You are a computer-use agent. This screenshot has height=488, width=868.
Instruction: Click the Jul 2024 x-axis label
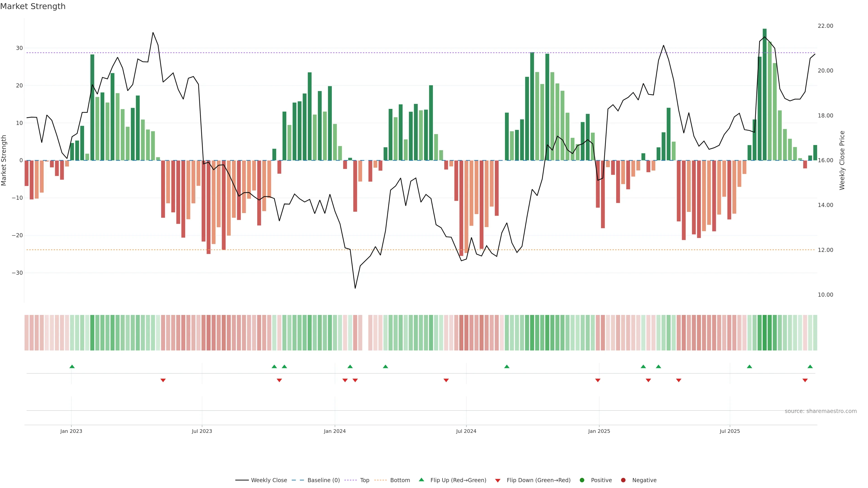(466, 431)
